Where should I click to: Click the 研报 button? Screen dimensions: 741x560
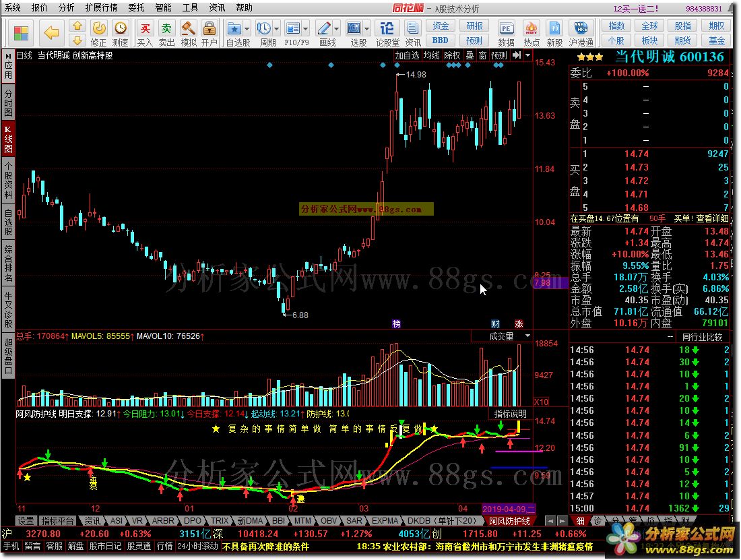[x=474, y=26]
